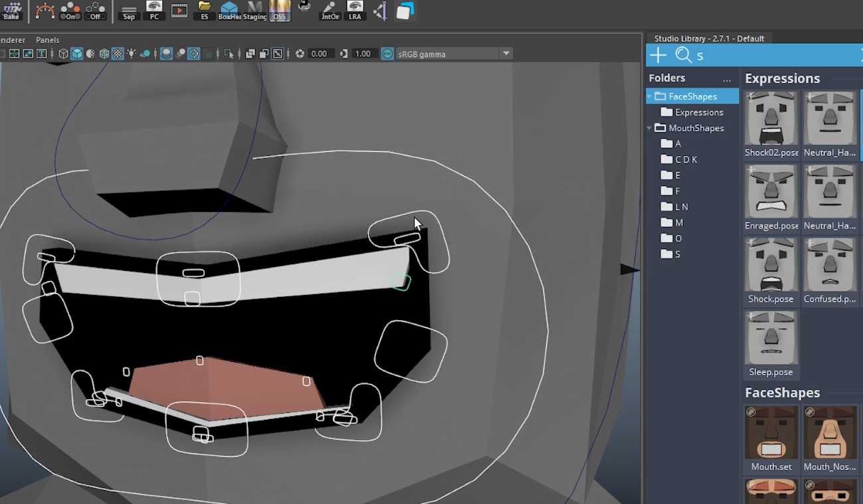Toggle the color management ON button
Viewport: 863px width, 504px height.
click(387, 54)
